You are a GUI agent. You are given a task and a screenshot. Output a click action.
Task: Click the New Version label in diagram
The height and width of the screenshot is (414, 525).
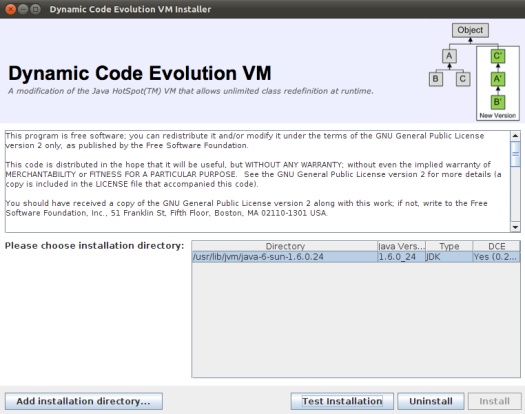[x=498, y=116]
